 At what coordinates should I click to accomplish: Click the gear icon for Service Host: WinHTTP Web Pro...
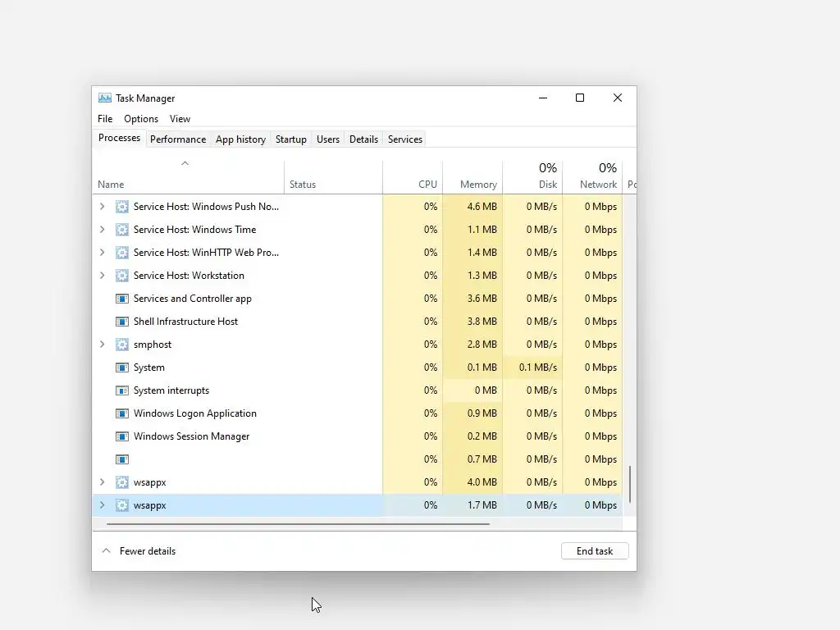coord(122,253)
